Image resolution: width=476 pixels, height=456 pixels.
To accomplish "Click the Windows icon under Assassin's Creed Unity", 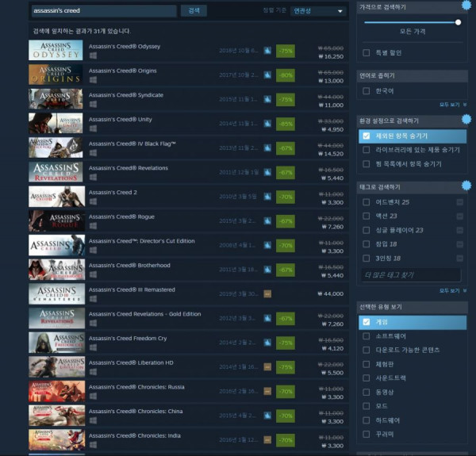I will click(93, 128).
